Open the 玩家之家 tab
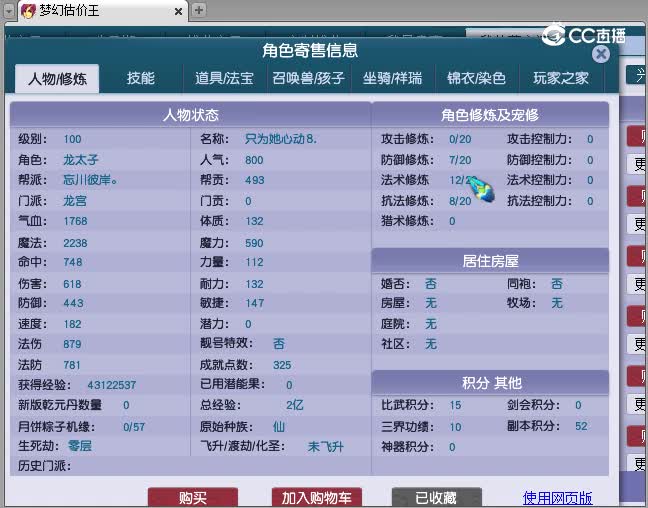Image resolution: width=648 pixels, height=508 pixels. pyautogui.click(x=560, y=78)
